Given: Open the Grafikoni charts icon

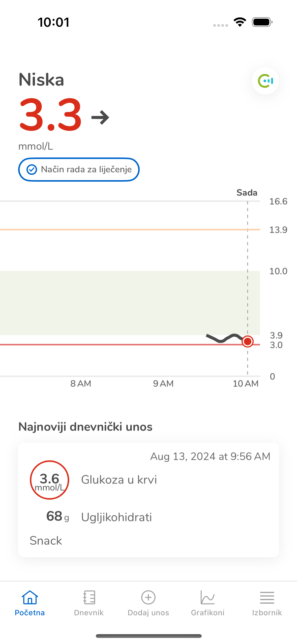Looking at the screenshot, I should tap(207, 597).
